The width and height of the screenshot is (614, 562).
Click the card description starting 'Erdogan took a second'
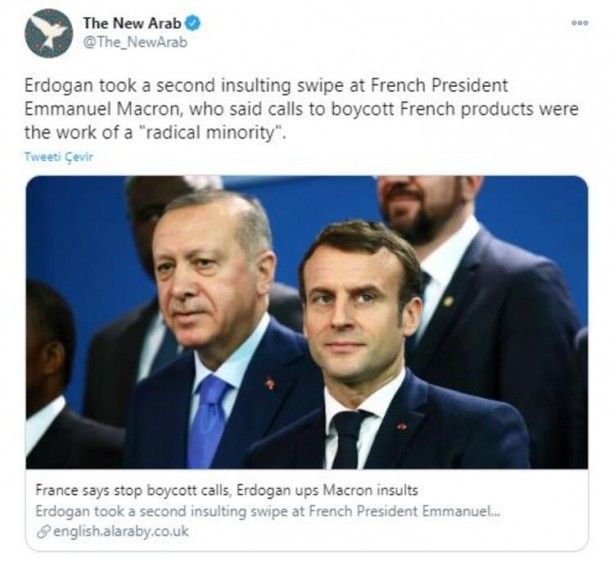click(268, 511)
